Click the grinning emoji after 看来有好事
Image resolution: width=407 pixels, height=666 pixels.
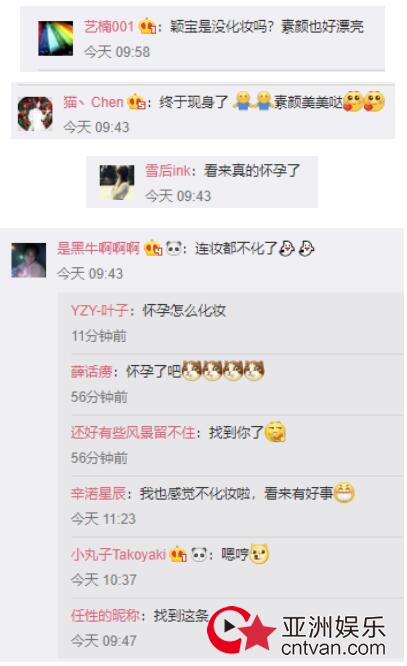(x=344, y=493)
